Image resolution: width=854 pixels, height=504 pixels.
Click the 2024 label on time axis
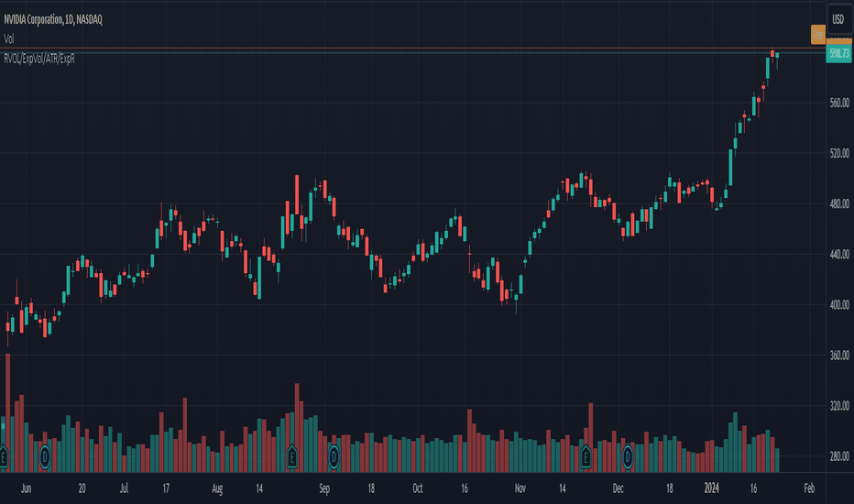711,488
